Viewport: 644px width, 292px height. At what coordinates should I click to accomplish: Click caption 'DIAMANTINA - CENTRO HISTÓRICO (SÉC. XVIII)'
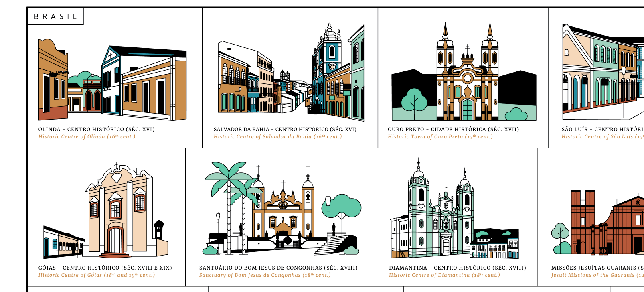458,268
